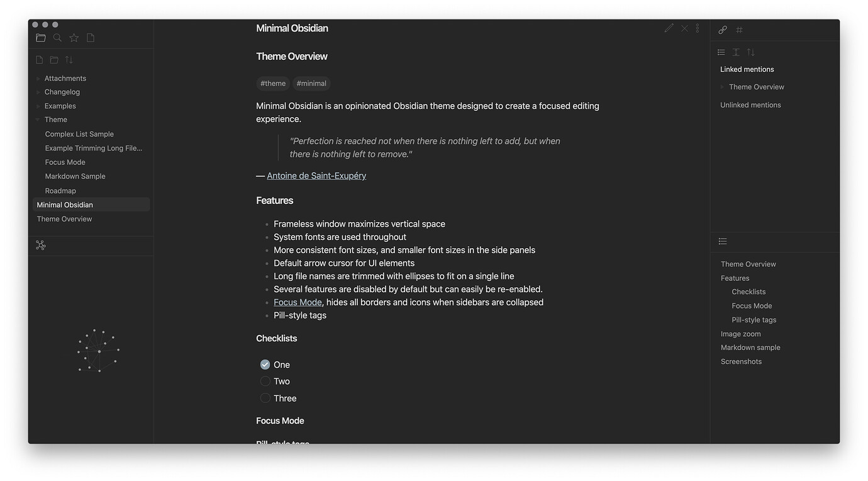Check the 'Three' checklist item

coord(265,398)
